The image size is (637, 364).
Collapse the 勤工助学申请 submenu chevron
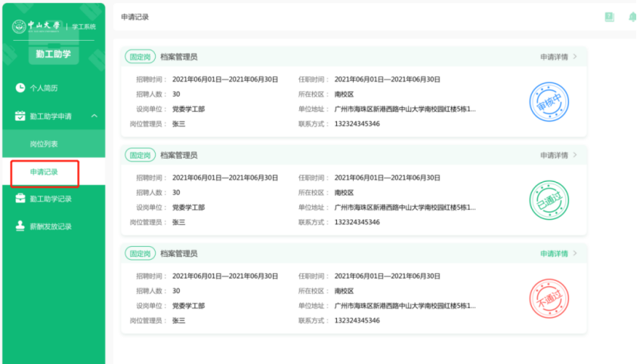(94, 116)
